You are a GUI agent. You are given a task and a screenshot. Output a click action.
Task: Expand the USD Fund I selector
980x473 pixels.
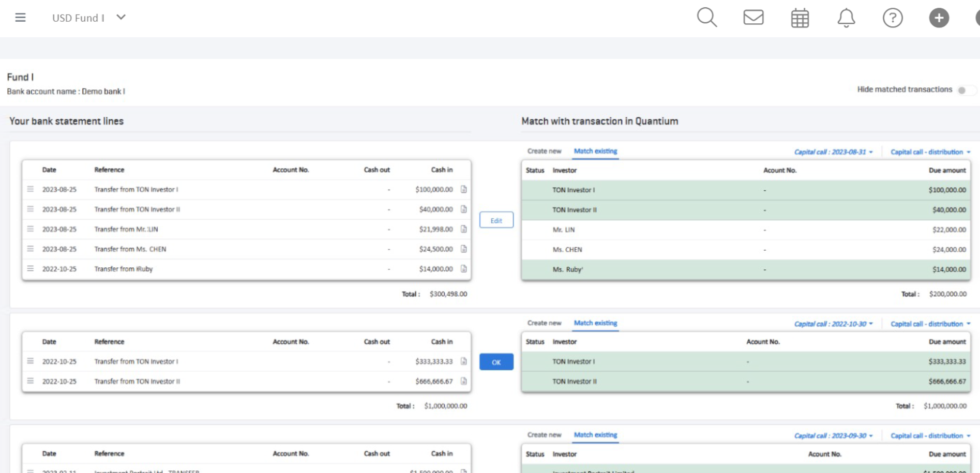pos(121,18)
